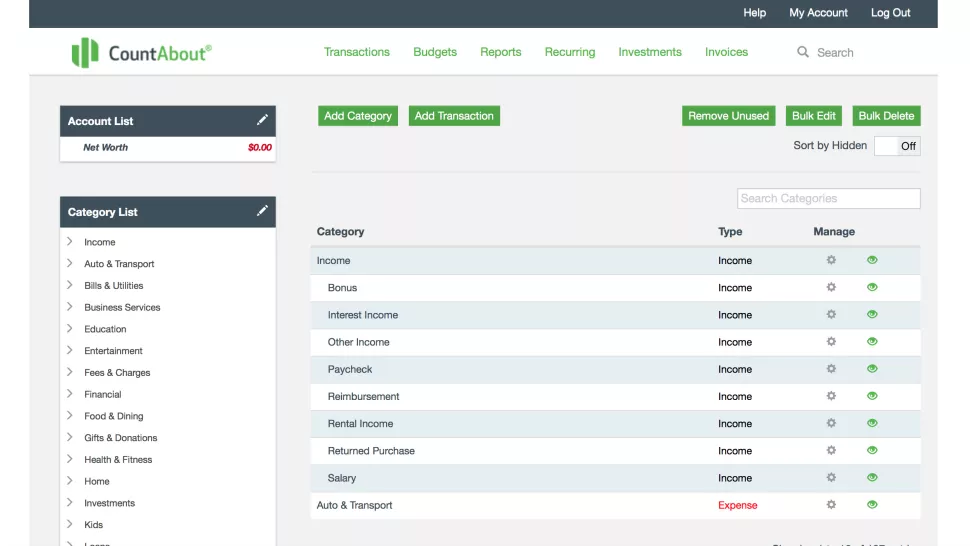The width and height of the screenshot is (970, 546).
Task: Open gear settings for Salary row
Action: point(831,477)
